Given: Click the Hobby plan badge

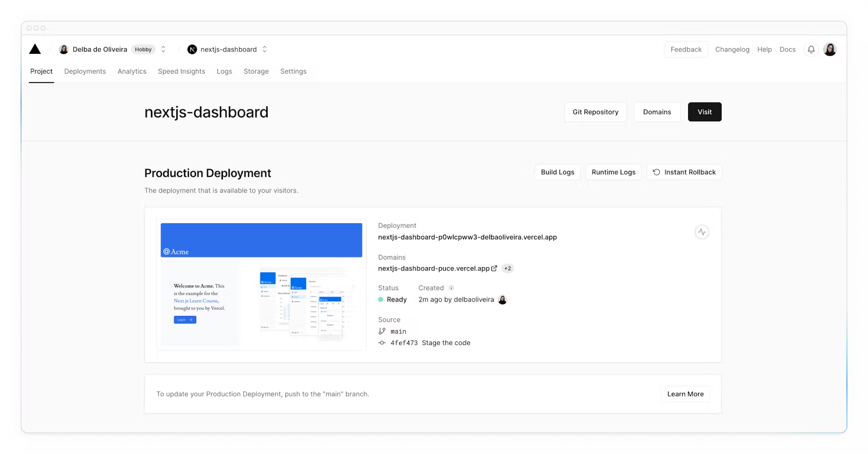Looking at the screenshot, I should (x=143, y=49).
